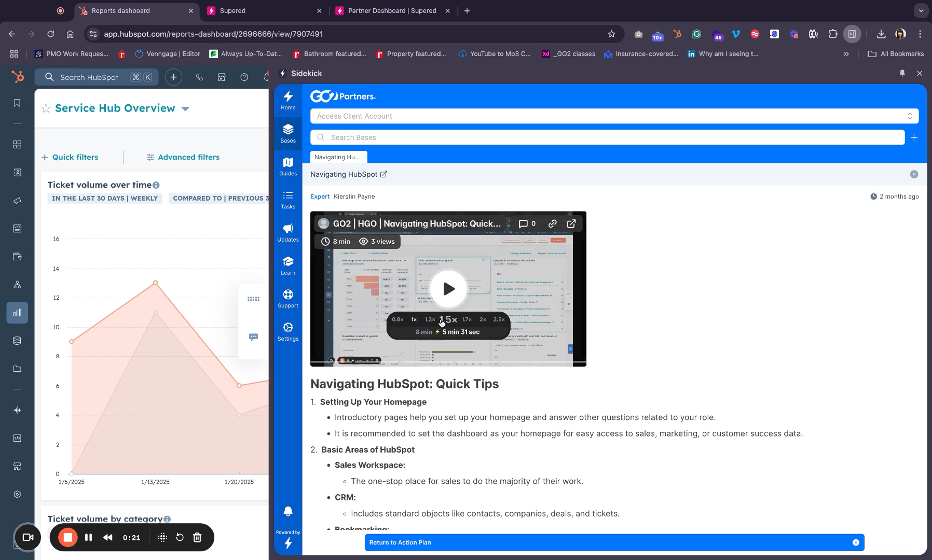
Task: Open PMO Work Reques... bookmark
Action: point(72,54)
